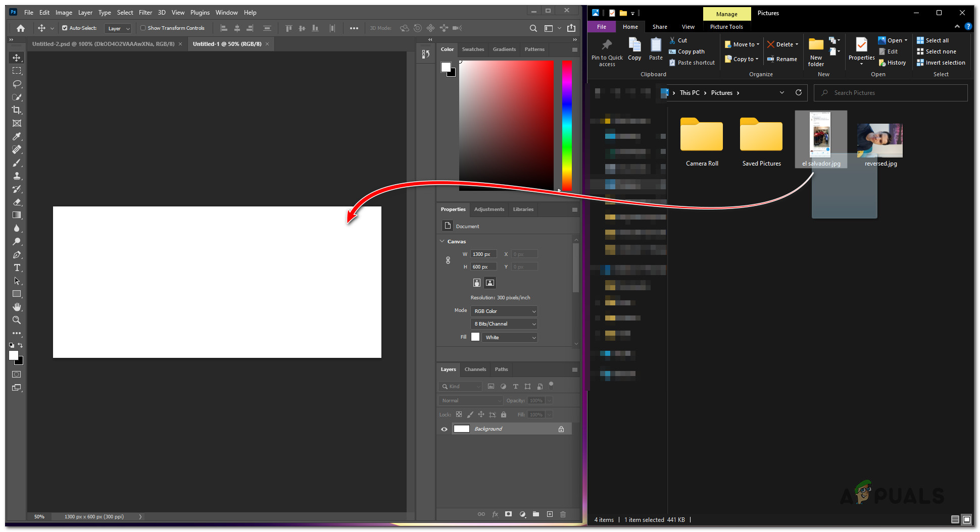Click the Search Pictures box

(x=891, y=93)
